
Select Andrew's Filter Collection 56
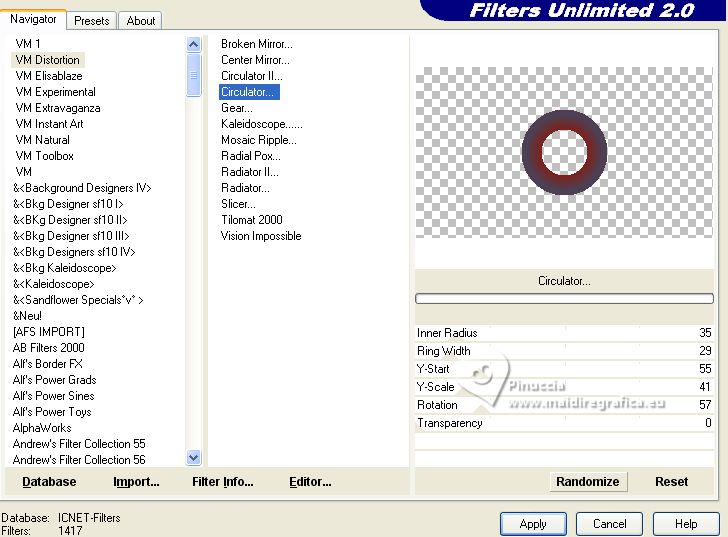tap(79, 460)
